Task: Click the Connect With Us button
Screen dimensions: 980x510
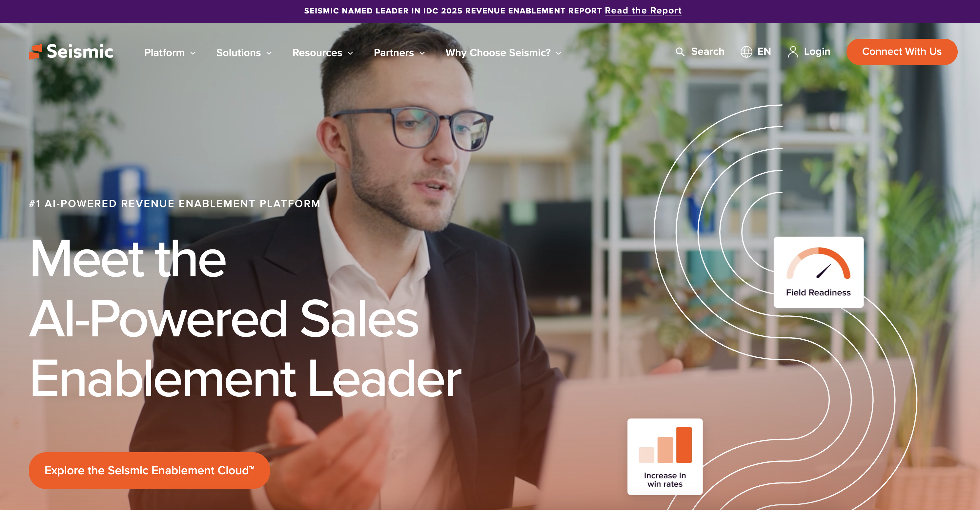Action: [x=902, y=52]
